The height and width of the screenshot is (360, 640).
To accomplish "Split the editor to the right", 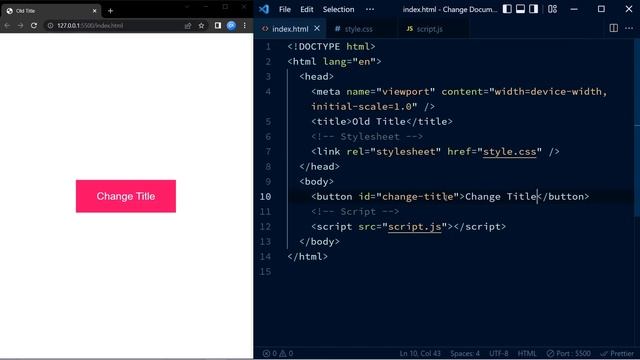I will [x=613, y=28].
